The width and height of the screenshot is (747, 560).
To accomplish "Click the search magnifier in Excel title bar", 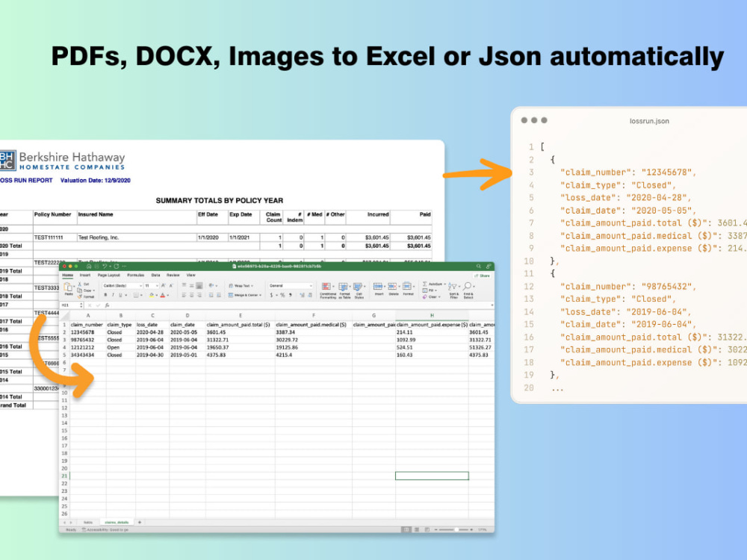I will pyautogui.click(x=479, y=267).
